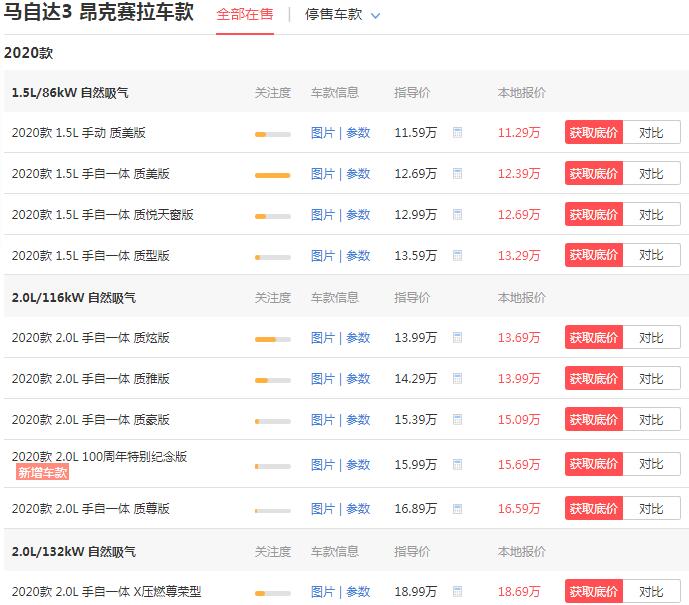
Task: Add 1.5L 手动 质美版 to 对比
Action: tap(652, 132)
